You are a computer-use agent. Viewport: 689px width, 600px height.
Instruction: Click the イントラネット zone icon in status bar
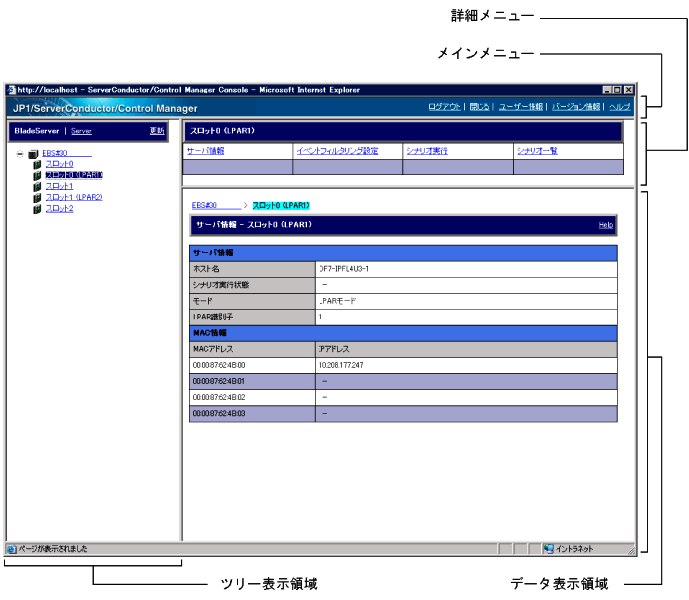(x=548, y=548)
